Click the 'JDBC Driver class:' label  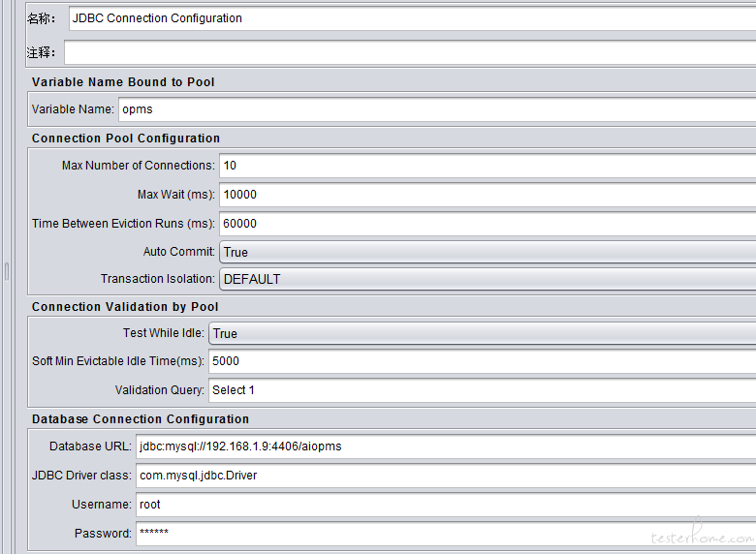point(81,476)
